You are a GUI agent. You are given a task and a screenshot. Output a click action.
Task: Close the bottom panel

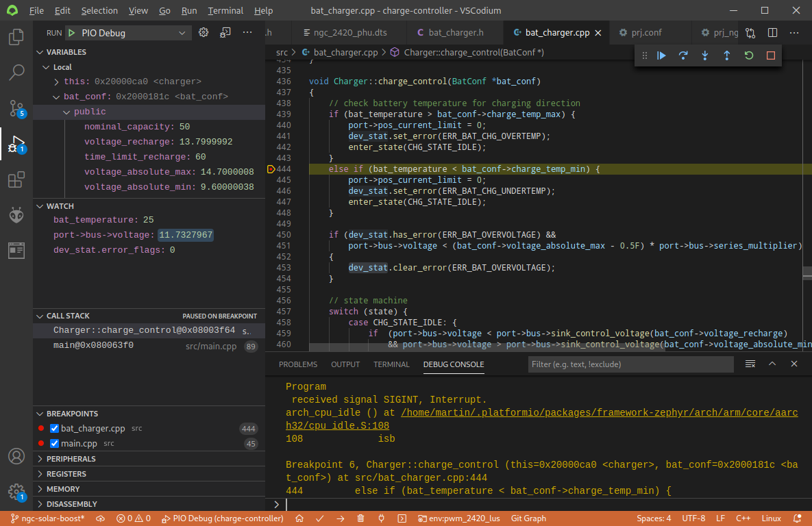click(794, 364)
